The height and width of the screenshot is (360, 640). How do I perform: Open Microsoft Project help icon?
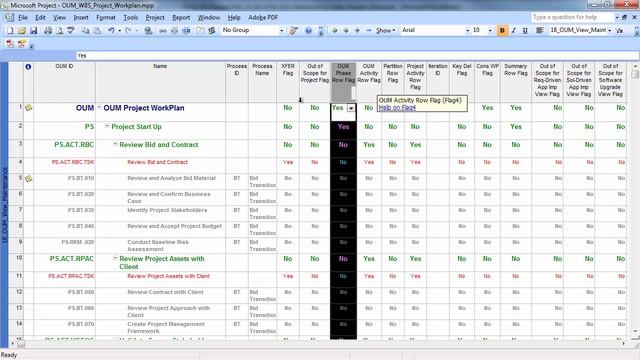pyautogui.click(x=309, y=31)
